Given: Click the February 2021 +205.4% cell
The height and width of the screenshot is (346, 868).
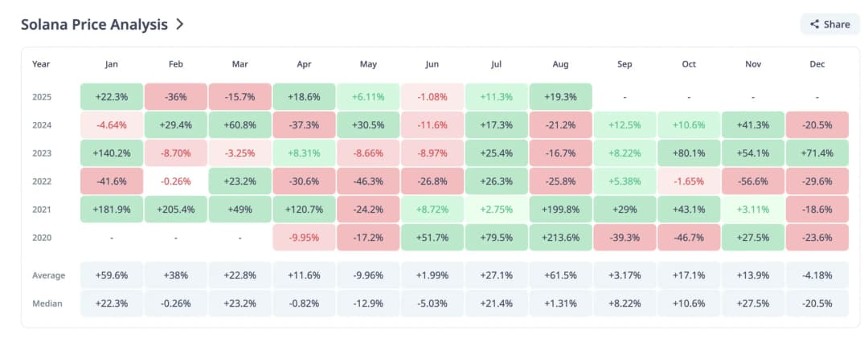Looking at the screenshot, I should point(176,209).
